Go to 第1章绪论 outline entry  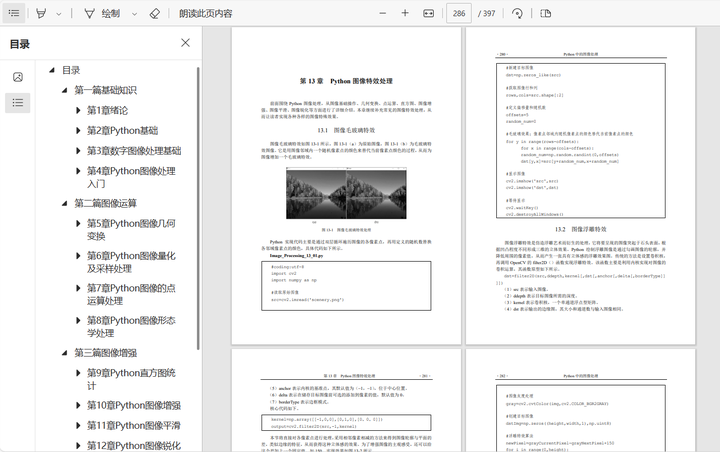pos(107,110)
